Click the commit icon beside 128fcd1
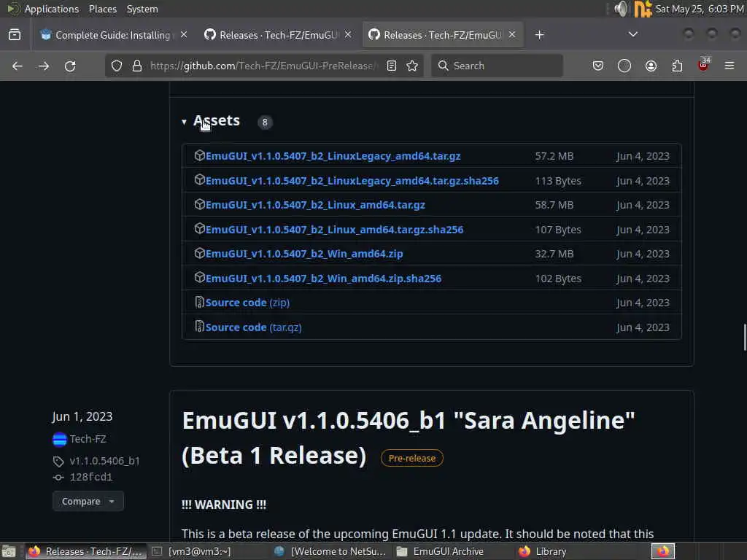Viewport: 747px width, 560px height. (58, 477)
